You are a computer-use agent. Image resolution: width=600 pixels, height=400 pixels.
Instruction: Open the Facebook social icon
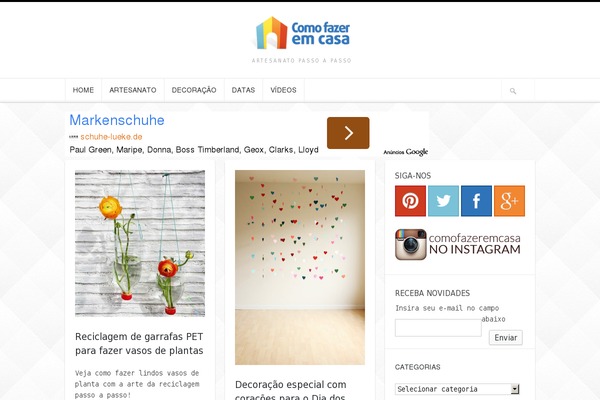[x=476, y=201]
